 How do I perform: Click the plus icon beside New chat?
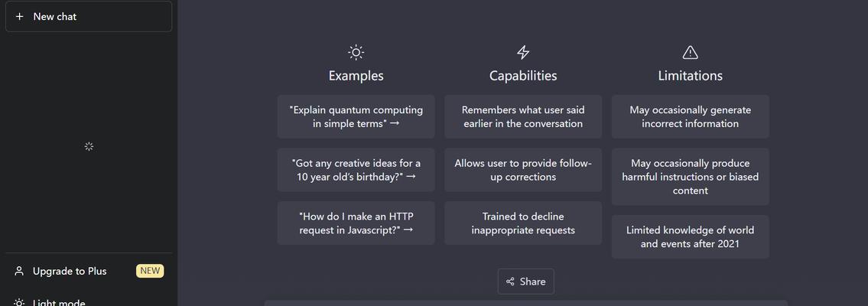19,17
